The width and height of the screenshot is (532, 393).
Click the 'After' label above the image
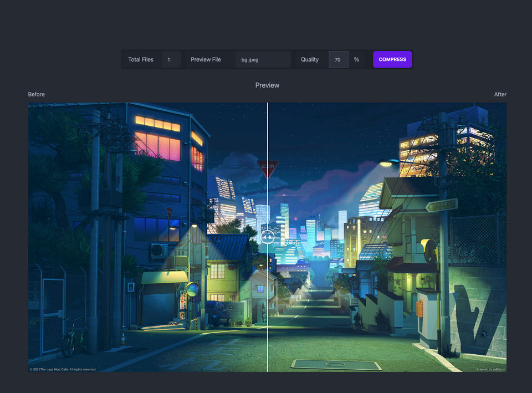coord(500,94)
